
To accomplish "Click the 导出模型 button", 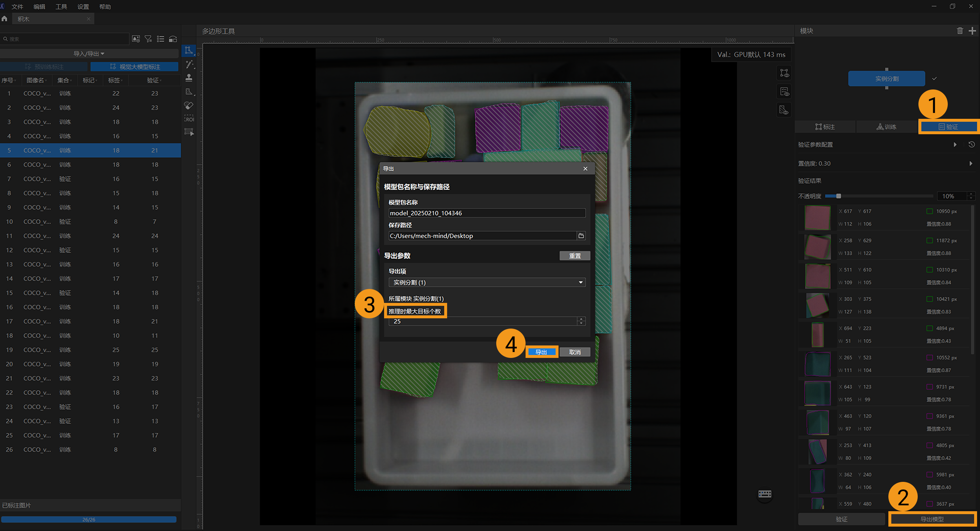I will [932, 519].
